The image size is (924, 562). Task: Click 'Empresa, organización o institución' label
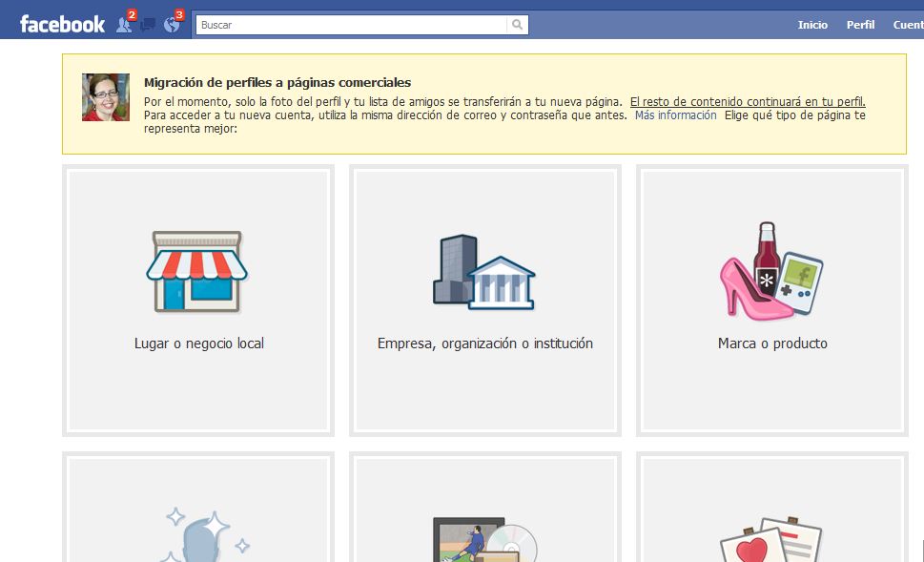point(485,343)
